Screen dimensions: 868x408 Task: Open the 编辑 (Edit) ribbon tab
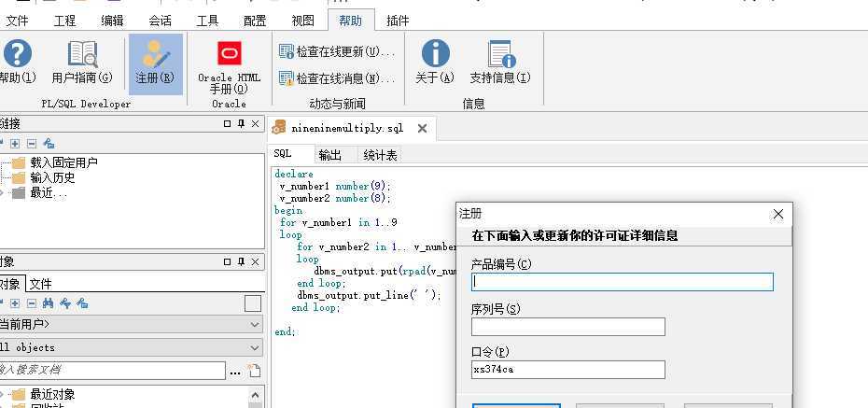pyautogui.click(x=112, y=21)
